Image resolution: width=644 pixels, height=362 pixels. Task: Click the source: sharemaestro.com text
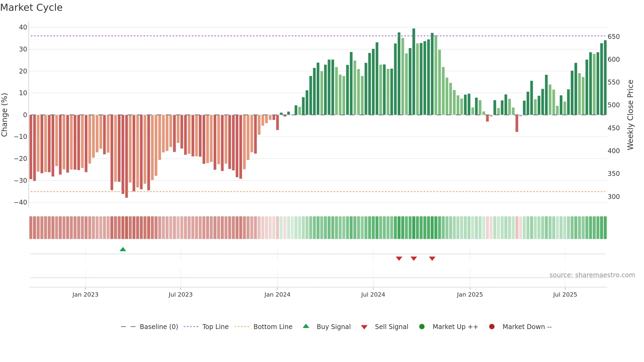coord(592,275)
